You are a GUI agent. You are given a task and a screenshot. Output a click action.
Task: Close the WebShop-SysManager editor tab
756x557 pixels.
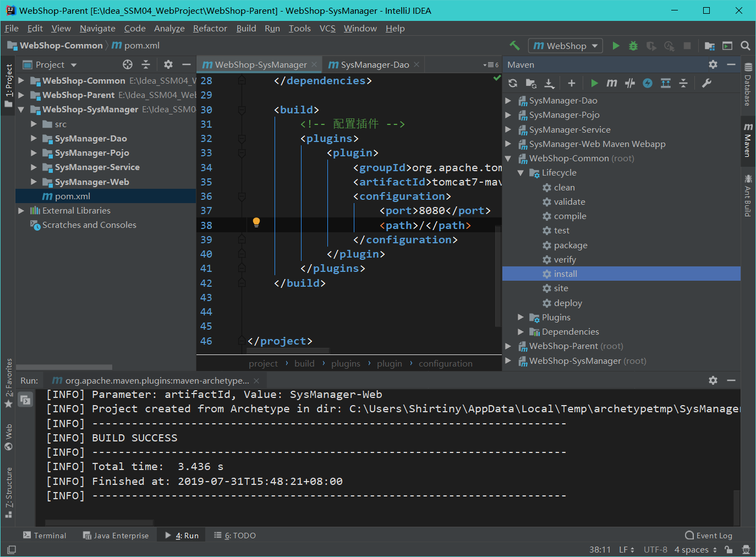pos(314,64)
